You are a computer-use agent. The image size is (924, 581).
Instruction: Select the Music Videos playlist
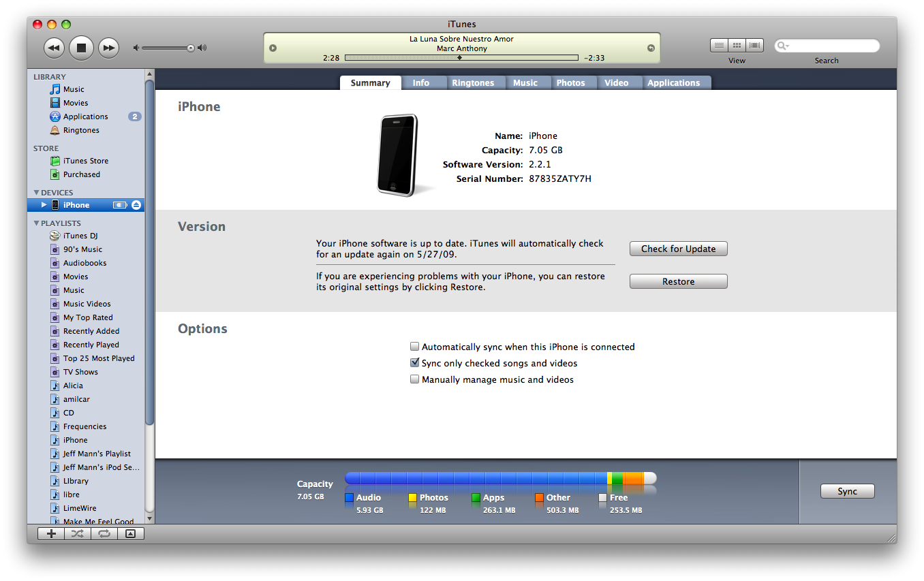point(86,304)
